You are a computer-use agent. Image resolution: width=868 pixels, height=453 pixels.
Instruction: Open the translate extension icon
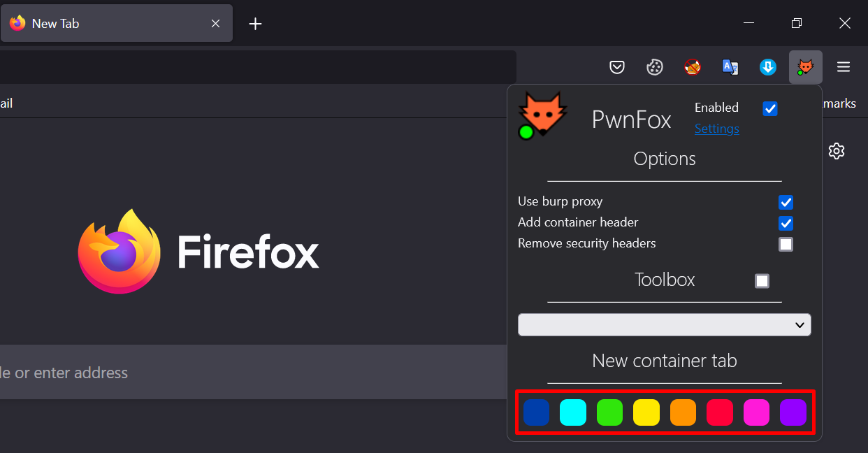pyautogui.click(x=730, y=67)
